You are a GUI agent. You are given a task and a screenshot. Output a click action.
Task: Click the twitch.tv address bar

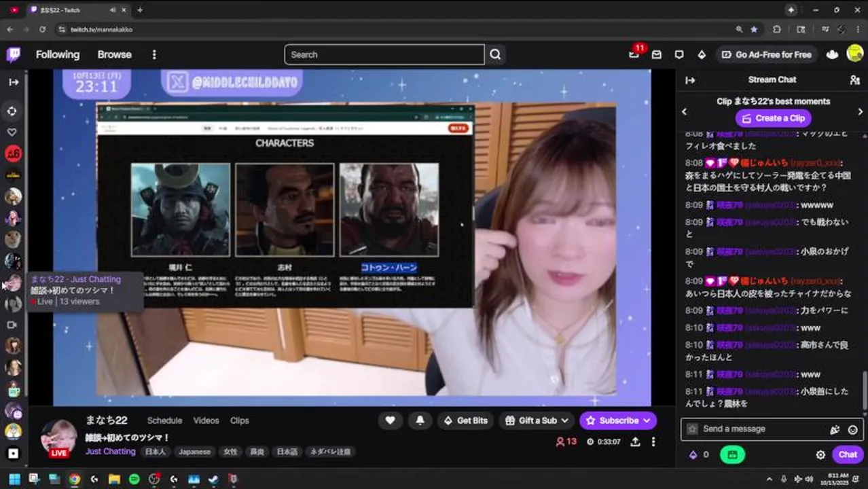[394, 29]
